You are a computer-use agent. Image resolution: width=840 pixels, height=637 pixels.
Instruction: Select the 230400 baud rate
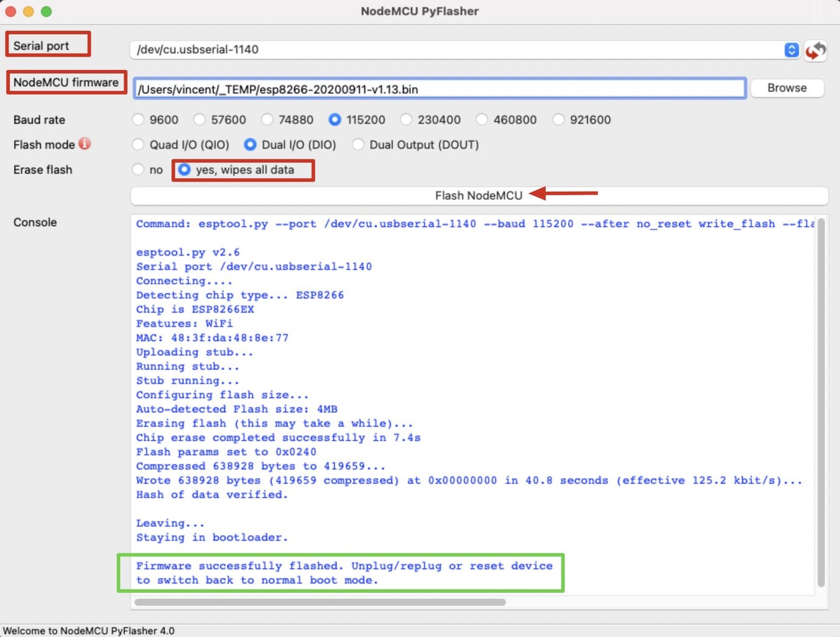(405, 119)
